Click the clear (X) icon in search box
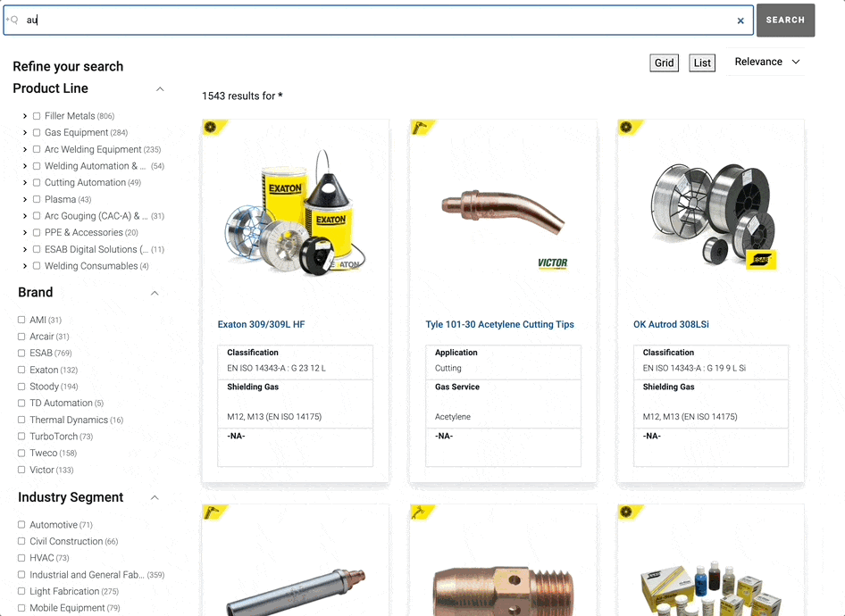845x616 pixels. click(x=740, y=21)
